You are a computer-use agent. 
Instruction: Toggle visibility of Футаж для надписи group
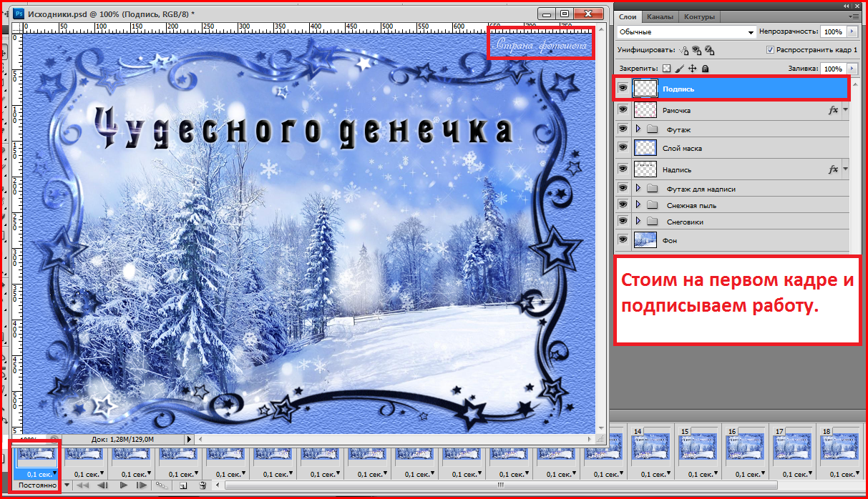point(623,189)
